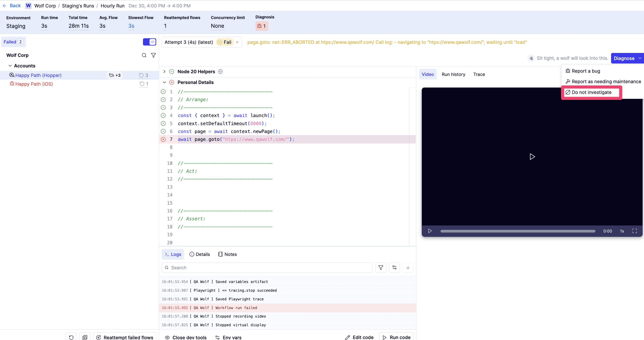Collapse the Accounts group

[x=10, y=66]
